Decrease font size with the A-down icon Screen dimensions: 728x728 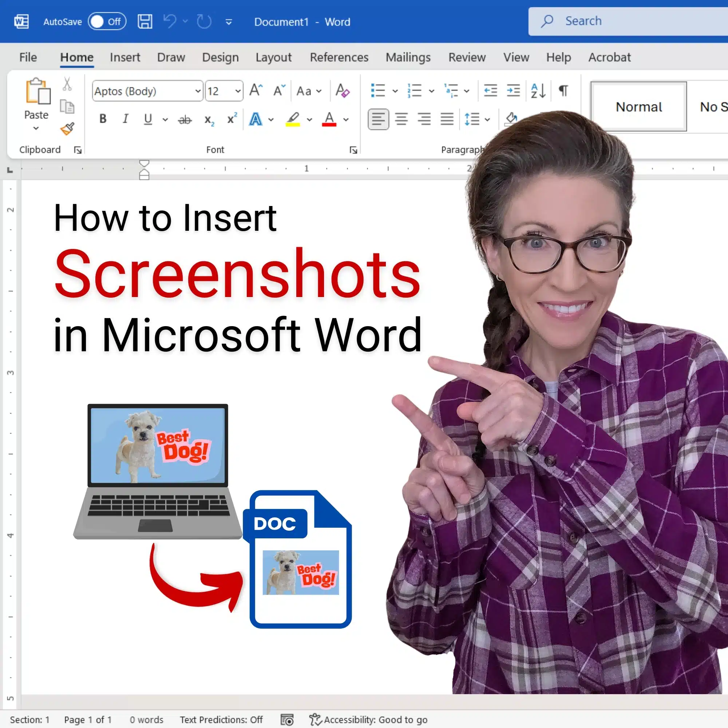279,90
